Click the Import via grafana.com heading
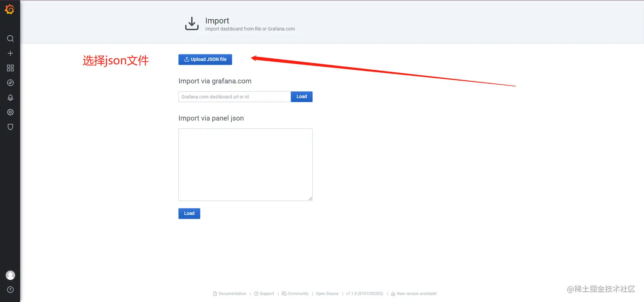The height and width of the screenshot is (302, 644). (215, 81)
